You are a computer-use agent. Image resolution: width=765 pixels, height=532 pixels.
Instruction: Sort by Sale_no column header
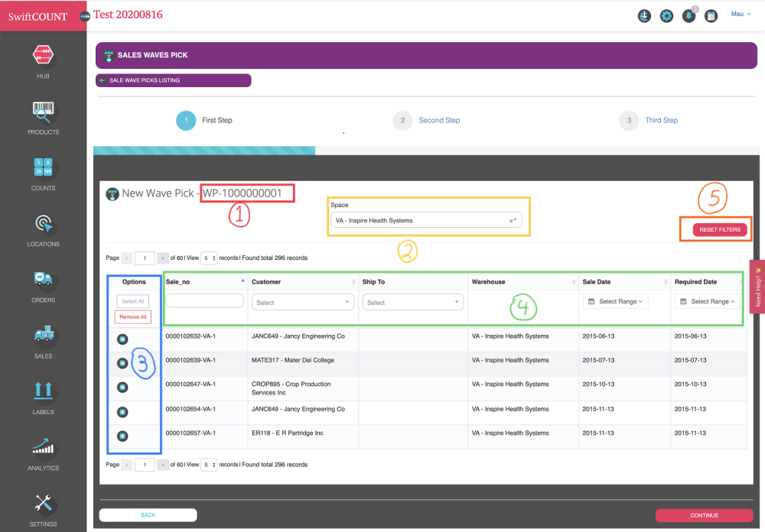click(205, 282)
